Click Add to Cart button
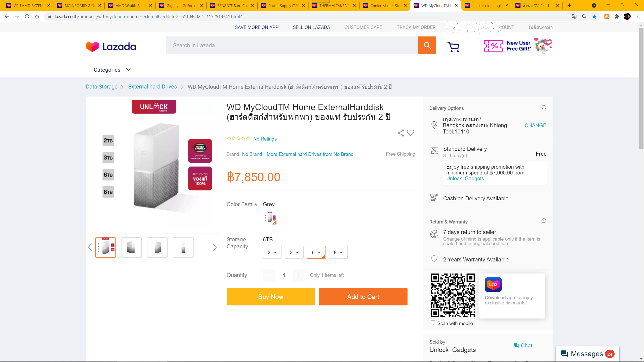Image resolution: width=644 pixels, height=362 pixels. 363,297
